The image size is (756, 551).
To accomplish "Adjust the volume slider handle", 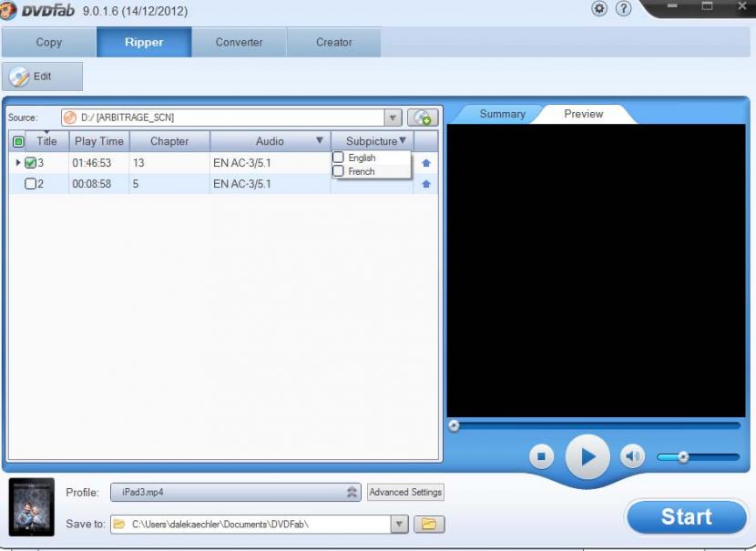I will [x=683, y=457].
